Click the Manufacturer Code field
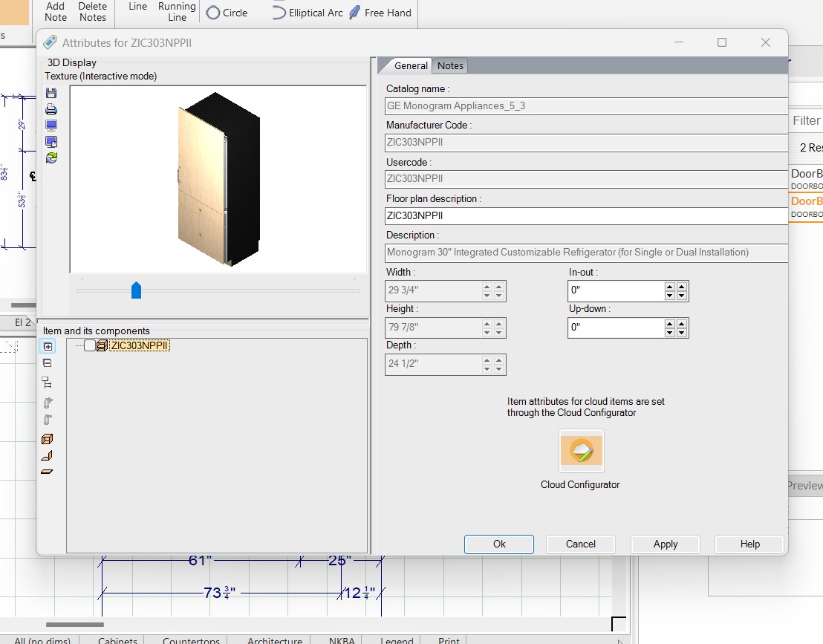Image resolution: width=823 pixels, height=644 pixels. click(586, 142)
